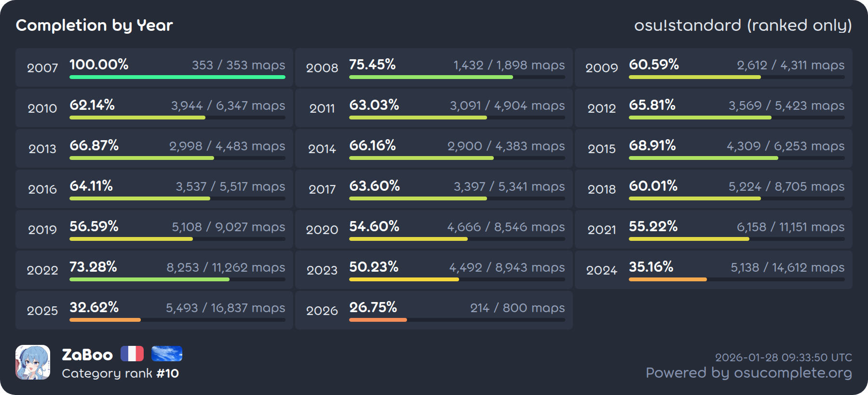Click the 2018 year label
Viewport: 868px width, 395px height.
tap(601, 189)
